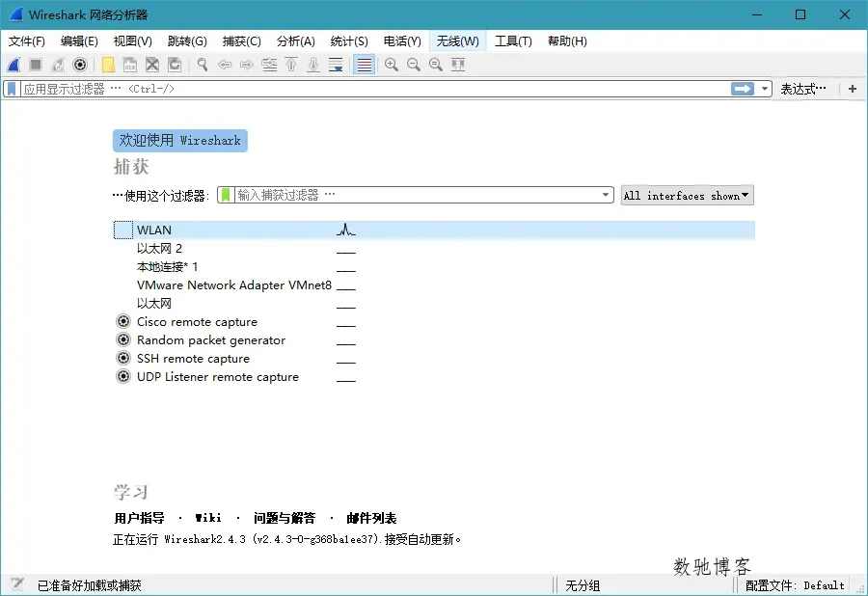Screen dimensions: 868x596
Task: Open the 文件(F) menu
Action: click(27, 41)
